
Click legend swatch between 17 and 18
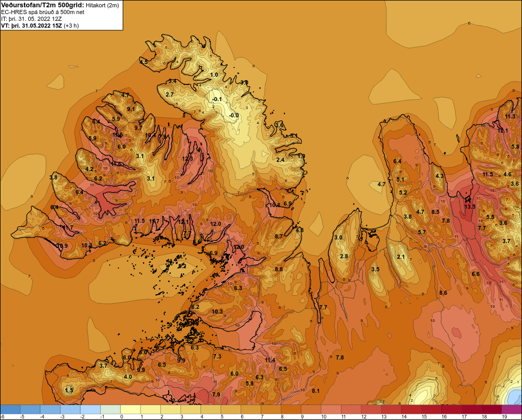[471, 410]
